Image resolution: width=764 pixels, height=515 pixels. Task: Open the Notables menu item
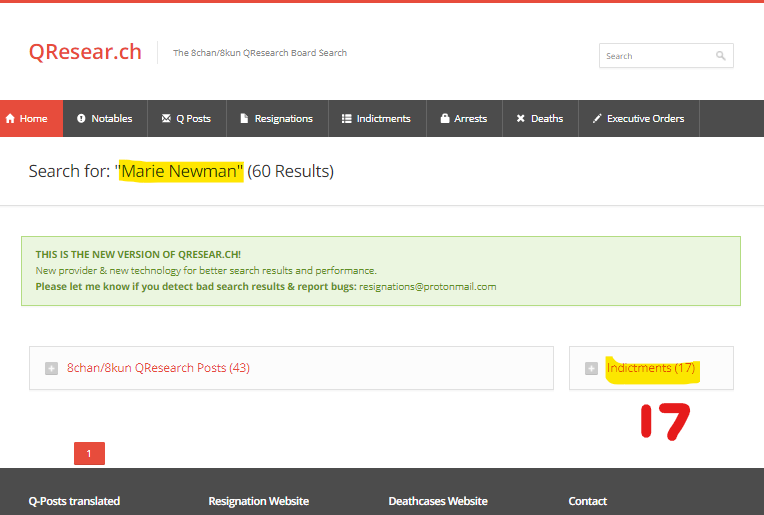105,118
